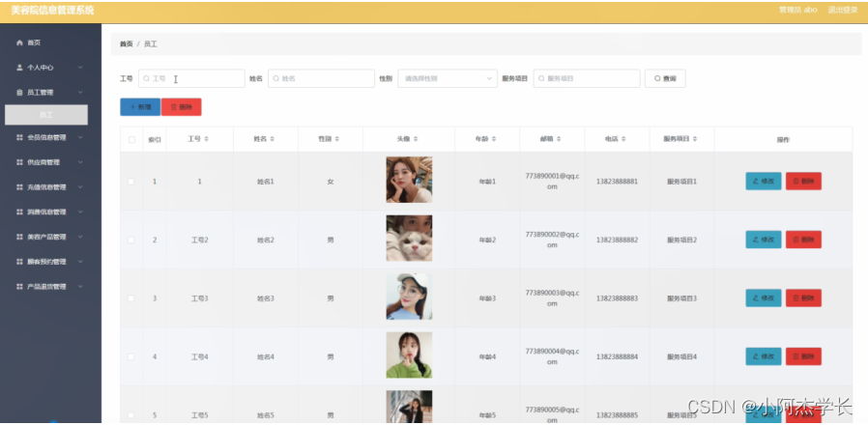Check the box for row 工号4

pyautogui.click(x=131, y=357)
